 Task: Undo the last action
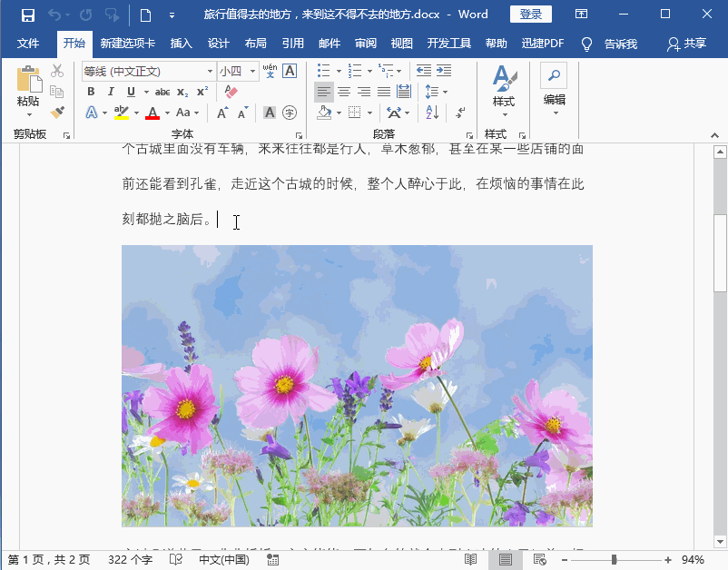point(54,15)
